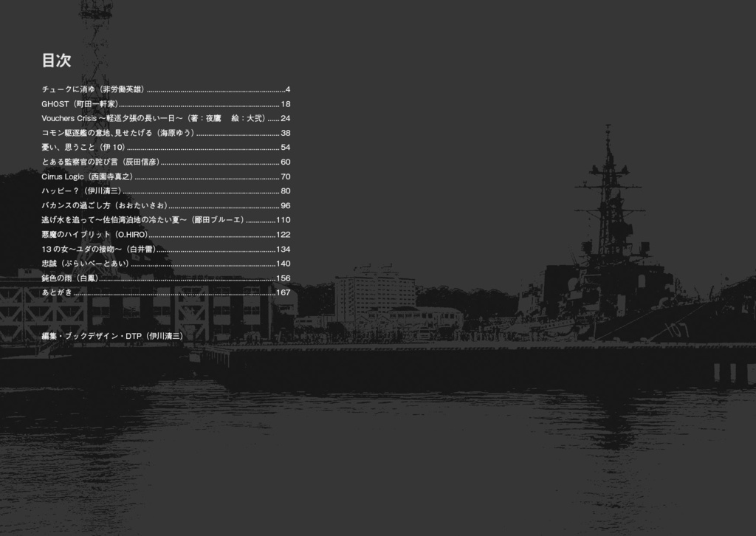Open Vouchers Crisis ～軽巡夕張の長い一日～

(140, 119)
